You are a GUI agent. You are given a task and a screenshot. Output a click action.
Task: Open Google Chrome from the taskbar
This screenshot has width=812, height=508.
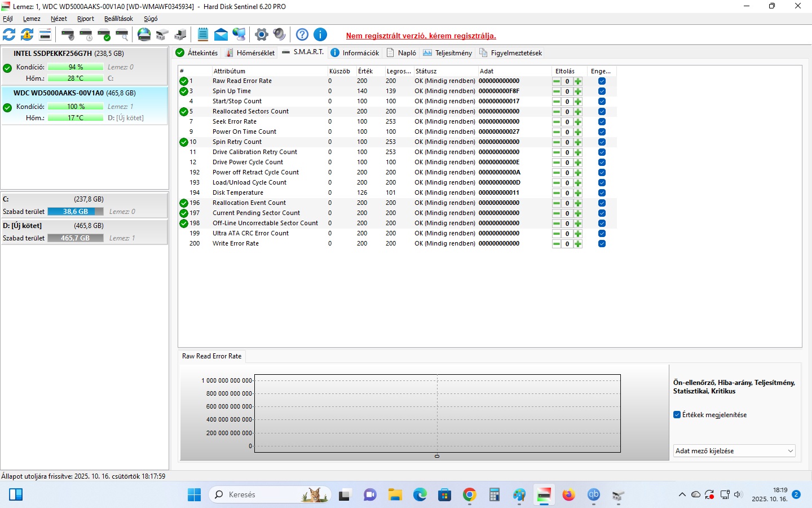point(469,495)
